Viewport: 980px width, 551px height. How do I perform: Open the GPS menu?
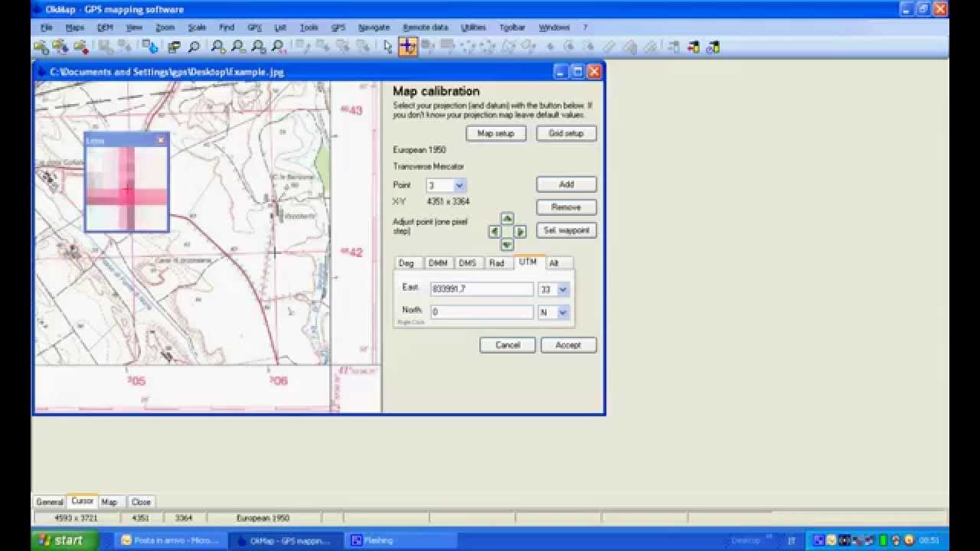click(338, 28)
